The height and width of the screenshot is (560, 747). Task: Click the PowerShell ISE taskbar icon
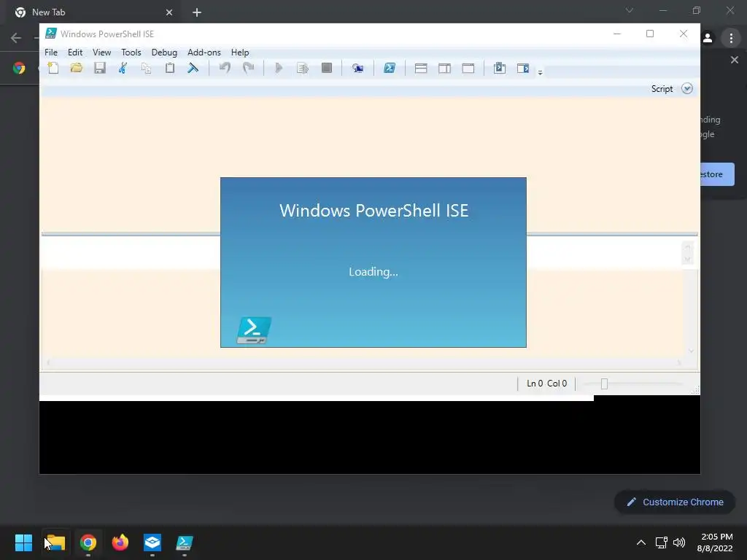tap(185, 542)
